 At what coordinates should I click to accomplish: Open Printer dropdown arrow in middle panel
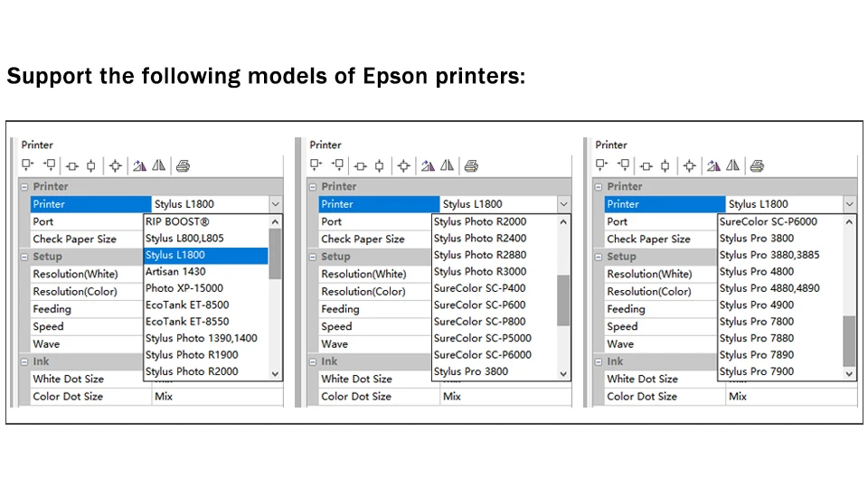[x=564, y=204]
